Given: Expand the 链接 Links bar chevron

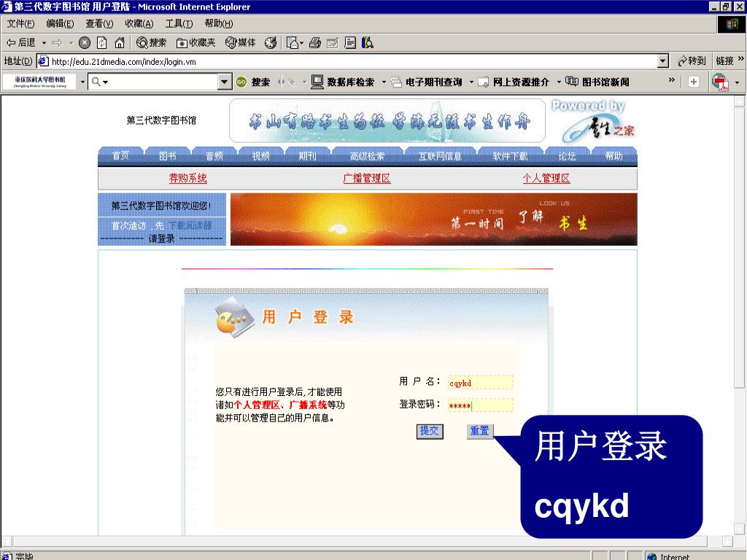Looking at the screenshot, I should 741,58.
